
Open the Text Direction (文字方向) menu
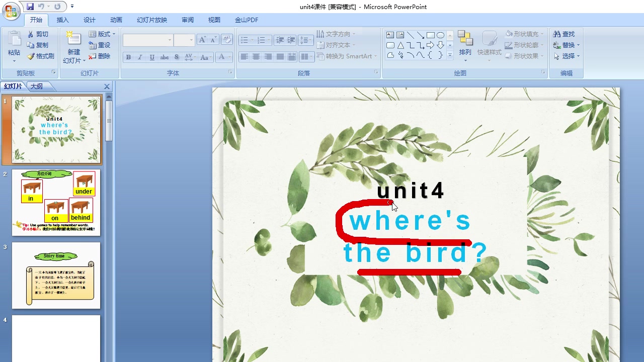(x=336, y=34)
